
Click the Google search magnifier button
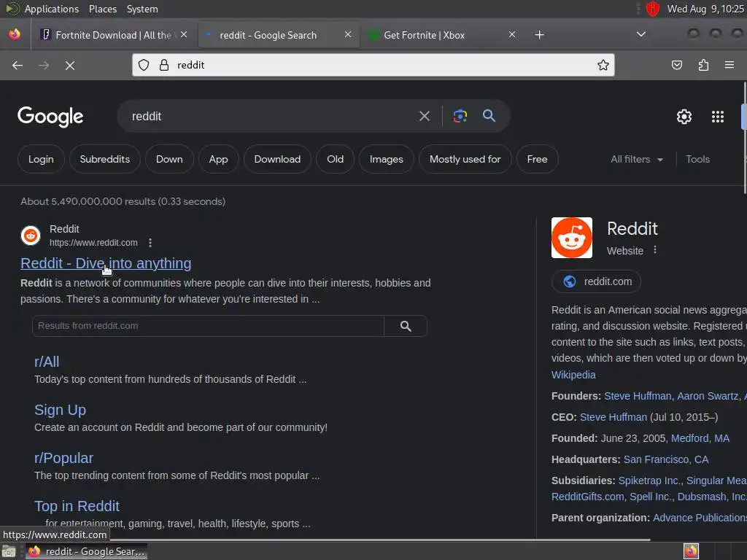pos(489,116)
